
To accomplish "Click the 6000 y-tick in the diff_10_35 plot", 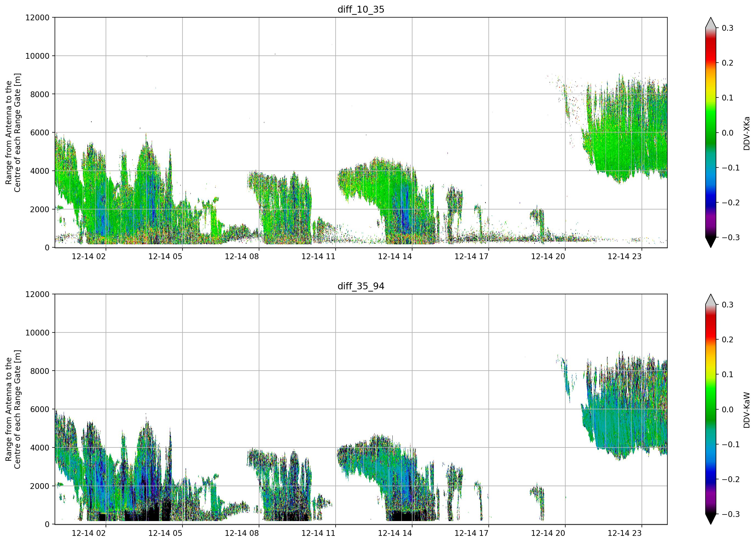I will click(x=40, y=132).
